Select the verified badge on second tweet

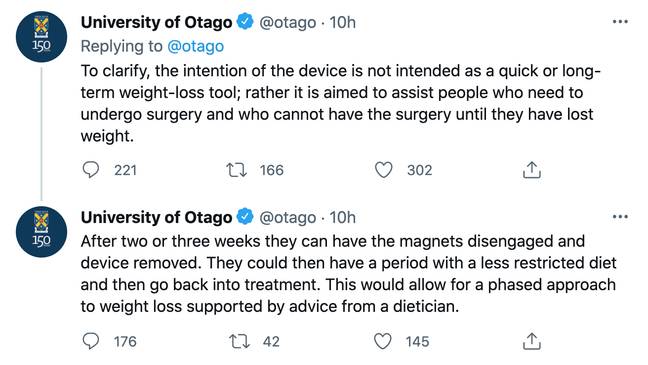(x=245, y=217)
